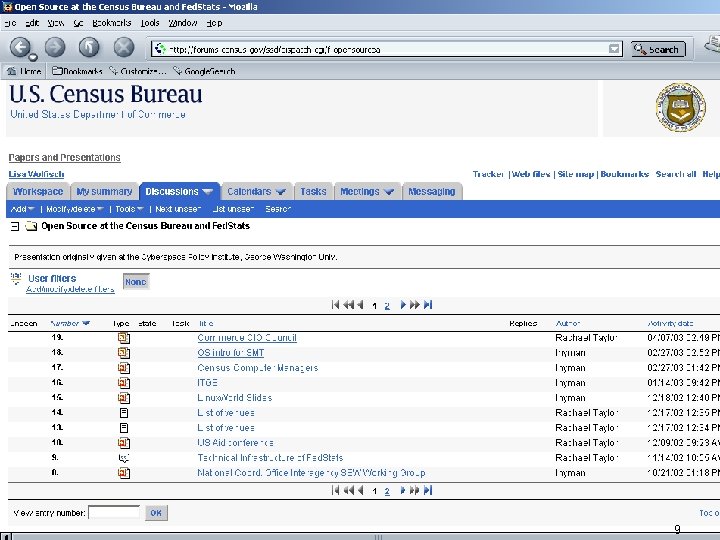Jump to next page using top pager arrow
Image resolution: width=720 pixels, height=540 pixels.
pyautogui.click(x=403, y=305)
